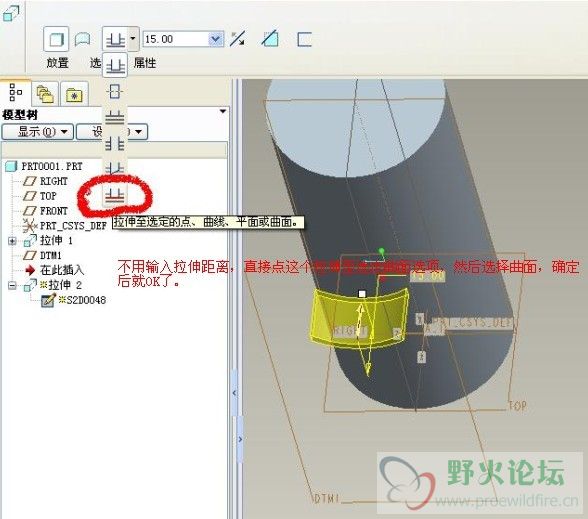Expand the 拉伸 1 feature node
This screenshot has height=519, width=588.
[x=12, y=241]
